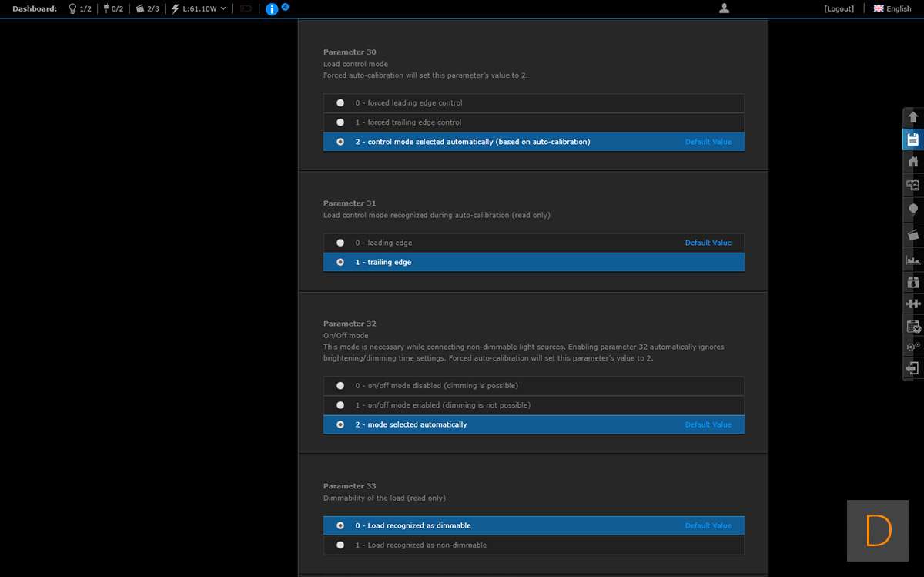The image size is (924, 577).
Task: Select '1 - forced trailing edge control' option
Action: click(340, 122)
